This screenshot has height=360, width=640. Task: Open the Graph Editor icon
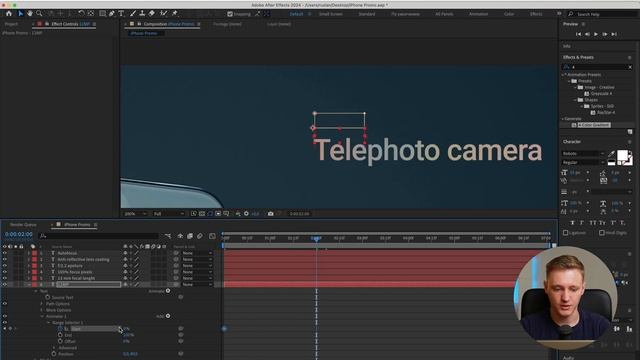tap(212, 236)
